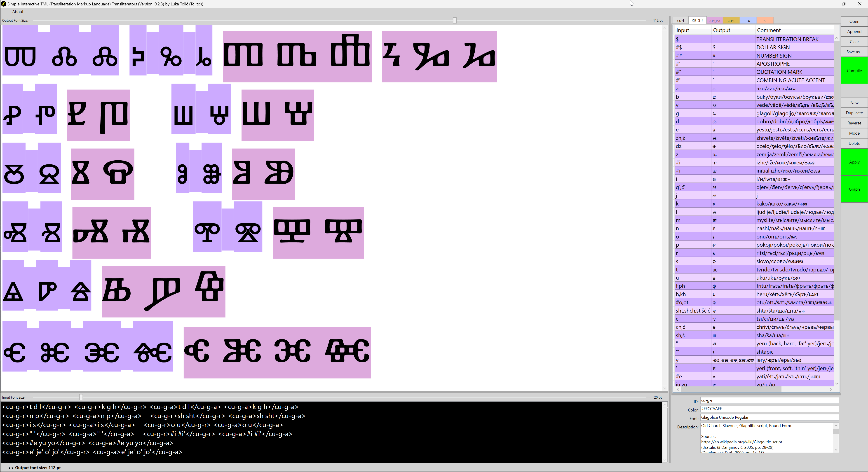Select the ru transliterator tab
Image resolution: width=868 pixels, height=472 pixels.
pyautogui.click(x=748, y=21)
